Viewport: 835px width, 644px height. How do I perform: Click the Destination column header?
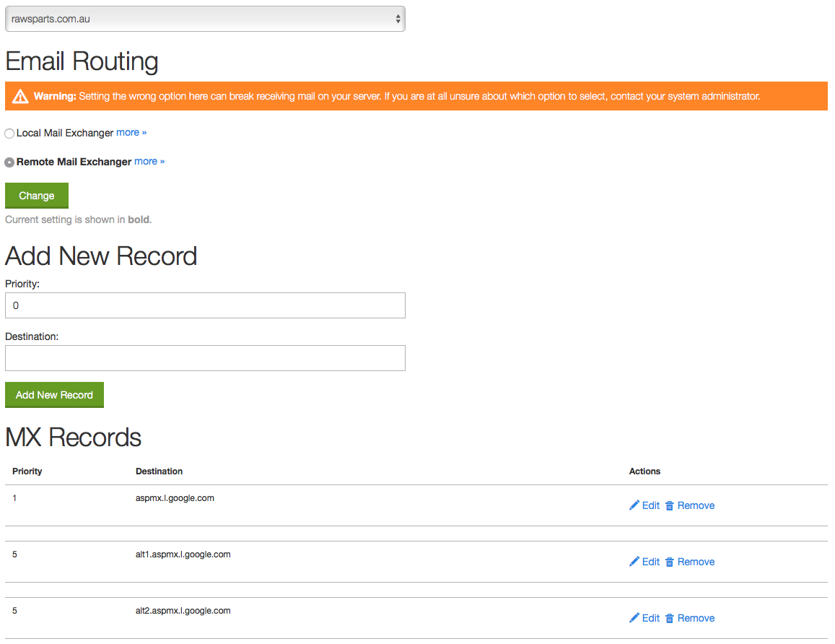pos(159,471)
